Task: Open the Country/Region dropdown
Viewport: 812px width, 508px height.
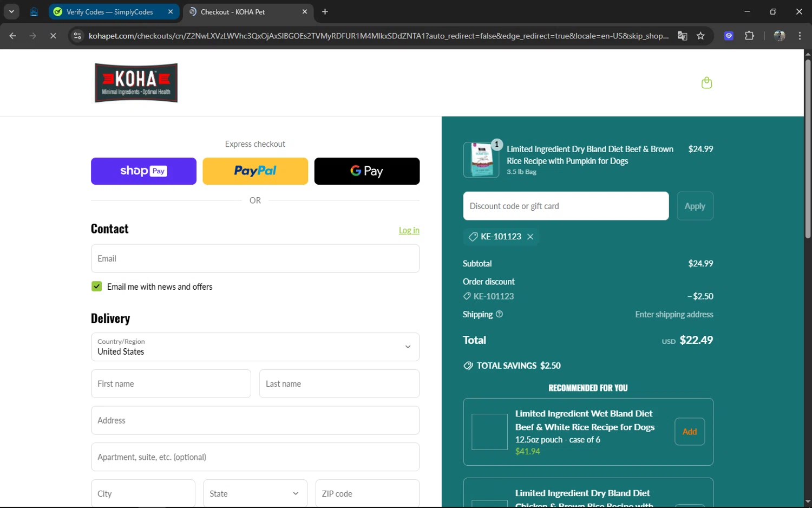Action: click(x=255, y=347)
